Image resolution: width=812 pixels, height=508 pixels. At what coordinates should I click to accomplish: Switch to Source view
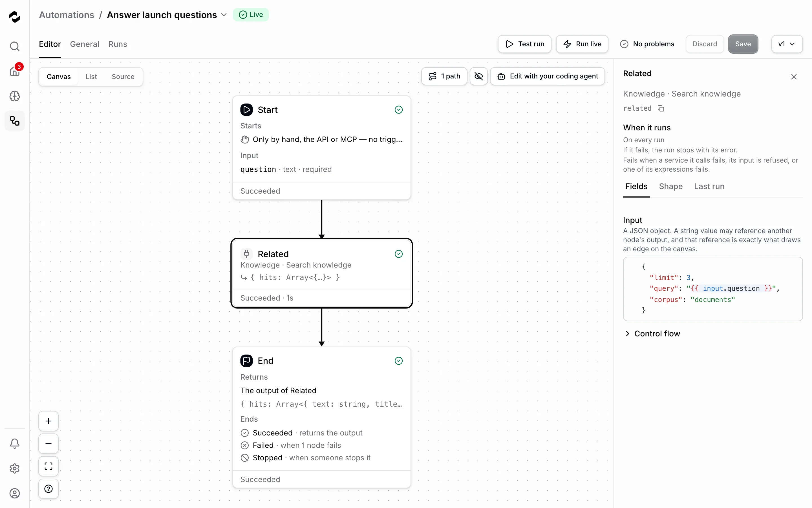click(x=123, y=76)
